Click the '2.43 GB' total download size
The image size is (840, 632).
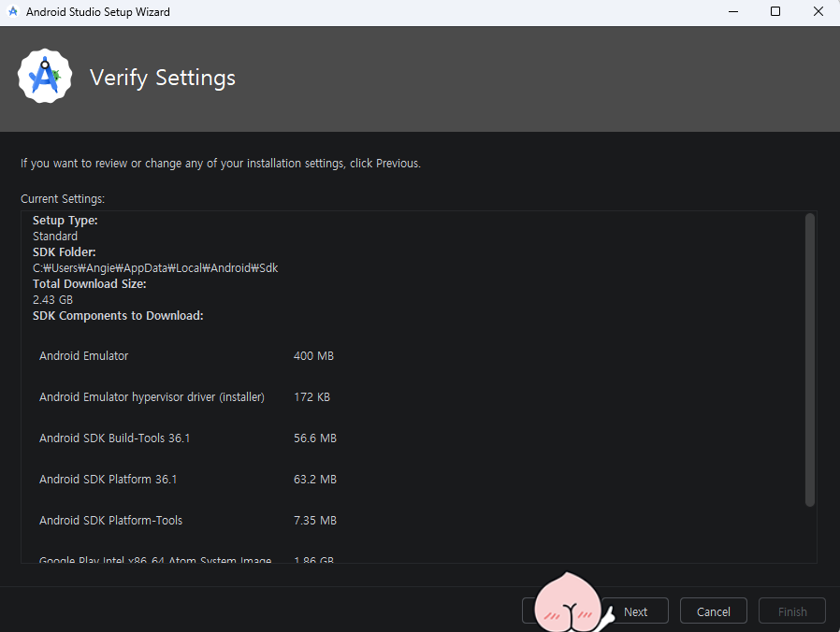click(52, 299)
